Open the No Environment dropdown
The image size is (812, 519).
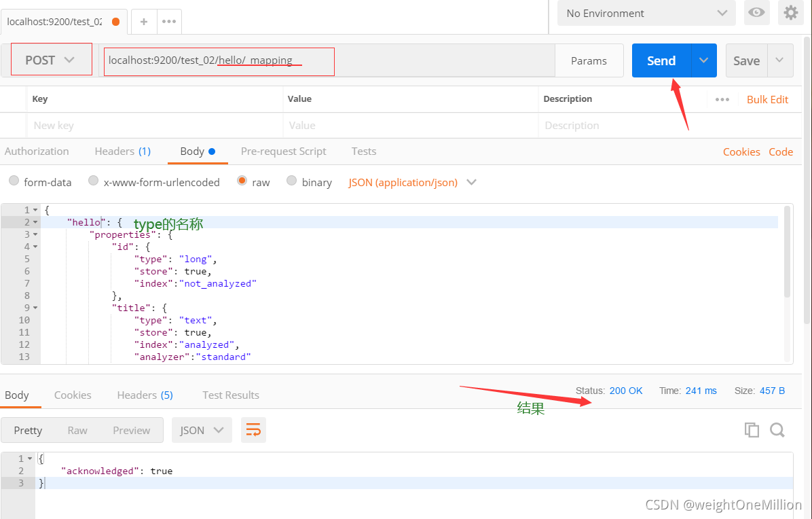tap(646, 14)
